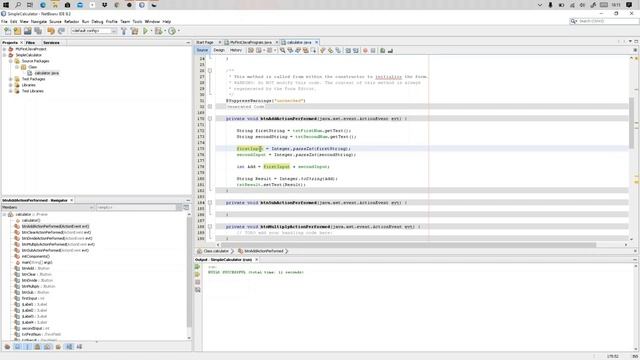Image resolution: width=640 pixels, height=360 pixels.
Task: Open the File menu
Action: tap(4, 21)
